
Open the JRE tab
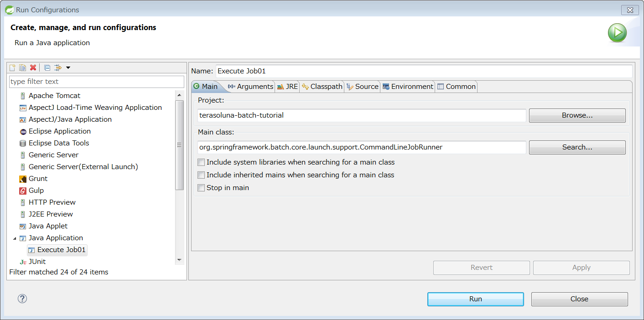(x=287, y=87)
